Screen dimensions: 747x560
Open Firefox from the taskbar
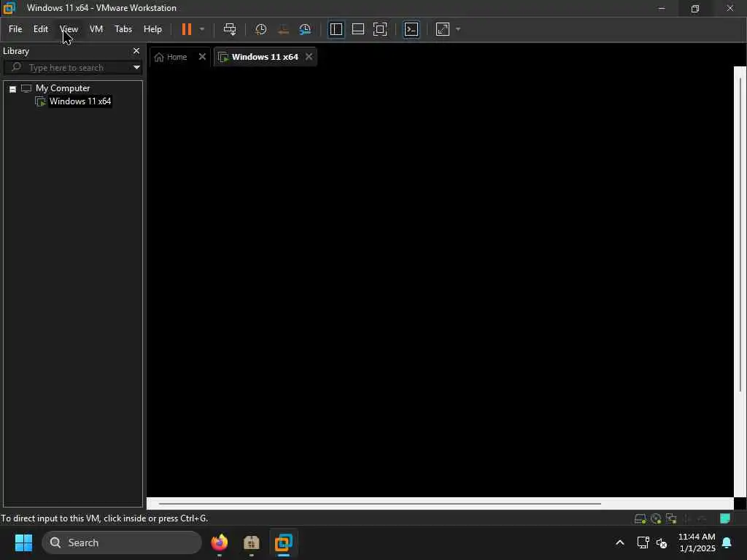(x=219, y=542)
